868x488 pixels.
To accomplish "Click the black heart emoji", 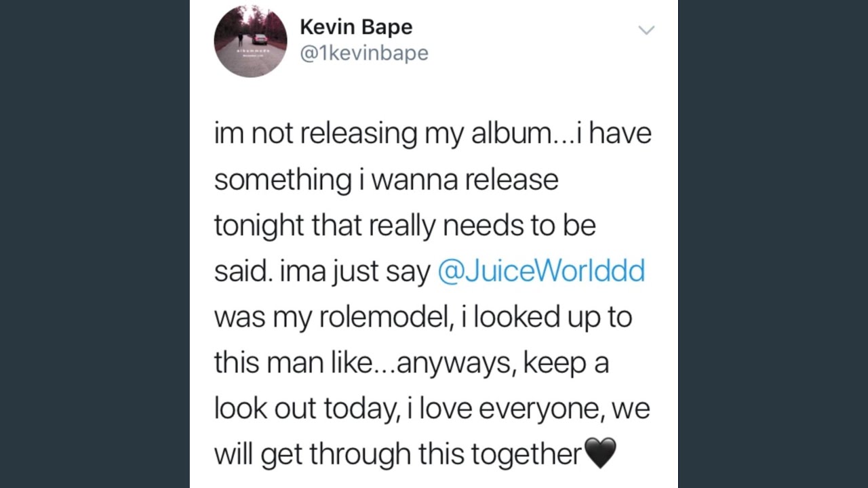I will (x=600, y=453).
